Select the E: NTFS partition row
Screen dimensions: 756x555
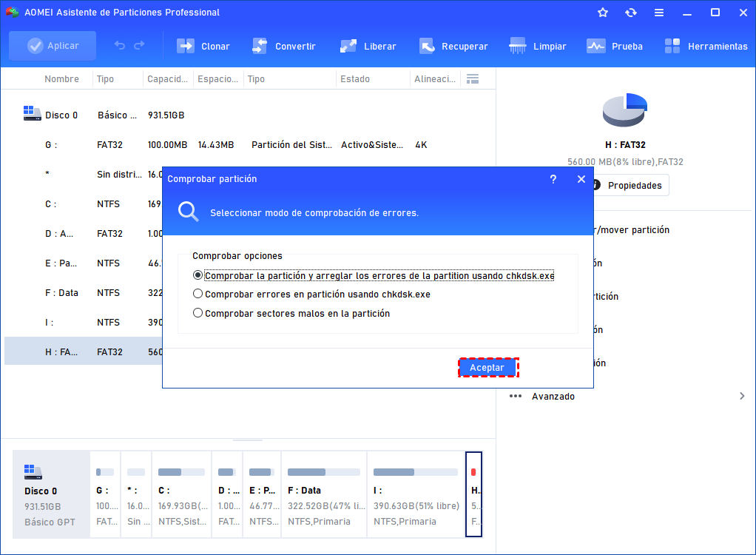(x=83, y=263)
